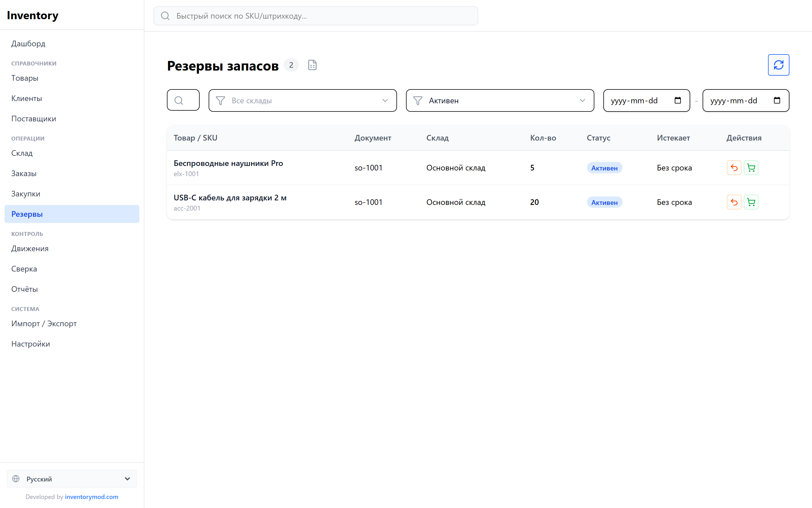This screenshot has width=812, height=508.
Task: Click quantity 20 in the table
Action: click(x=535, y=202)
